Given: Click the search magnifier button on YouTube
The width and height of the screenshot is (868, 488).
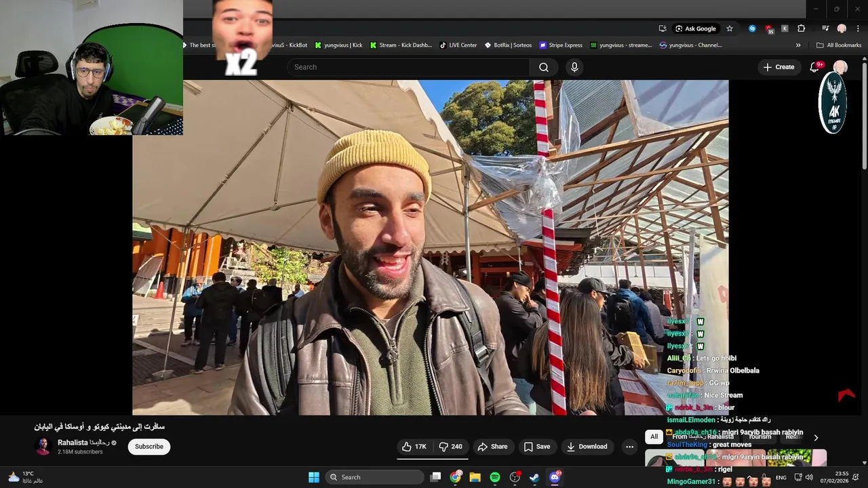Looking at the screenshot, I should [543, 67].
